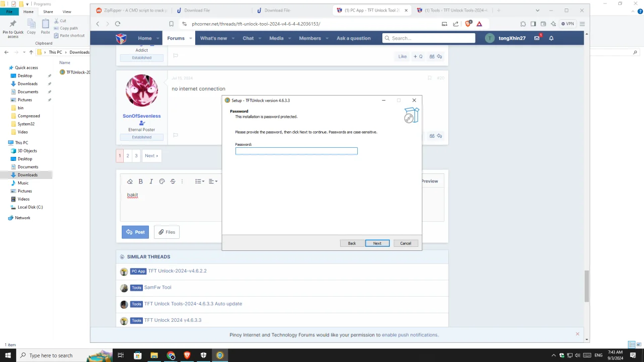Open the Windows Start menu
This screenshot has height=362, width=644.
pos(9,355)
